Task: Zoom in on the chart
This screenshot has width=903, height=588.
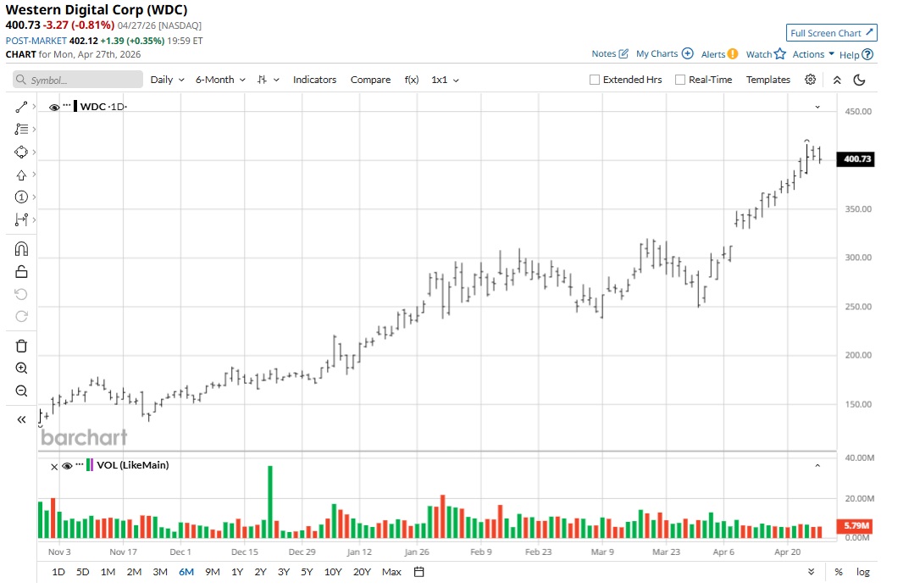Action: click(x=21, y=369)
